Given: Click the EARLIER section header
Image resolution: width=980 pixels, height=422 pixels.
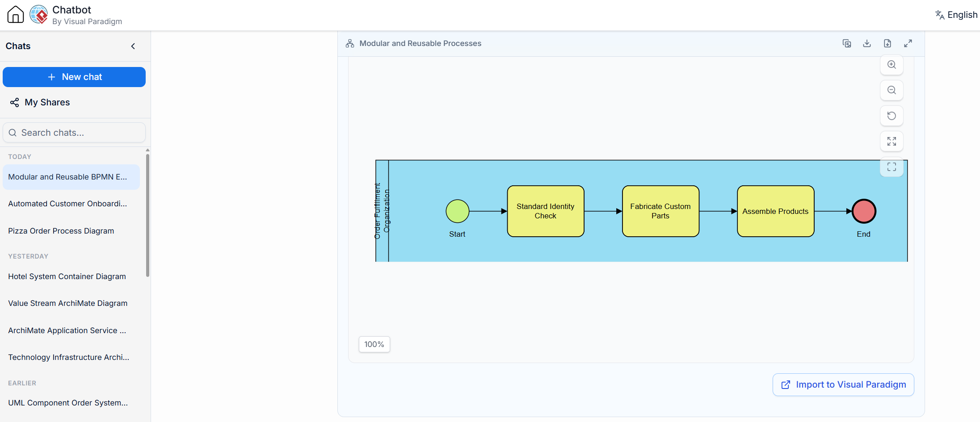Looking at the screenshot, I should coord(22,383).
